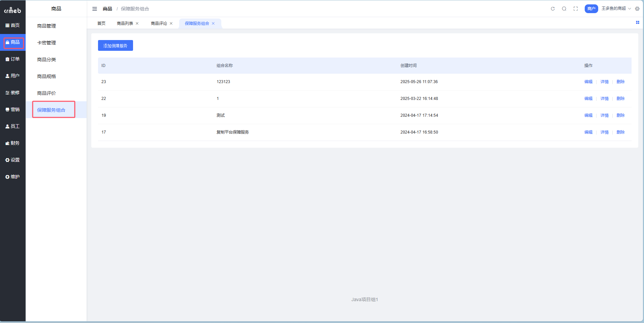The image size is (644, 323).
Task: Open 商品规格 submenu item
Action: coord(46,76)
